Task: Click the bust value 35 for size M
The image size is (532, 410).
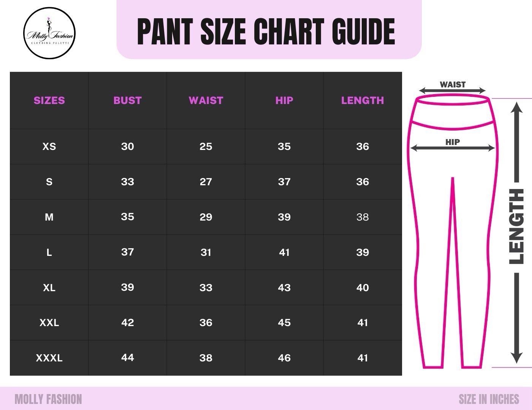Action: click(x=127, y=217)
